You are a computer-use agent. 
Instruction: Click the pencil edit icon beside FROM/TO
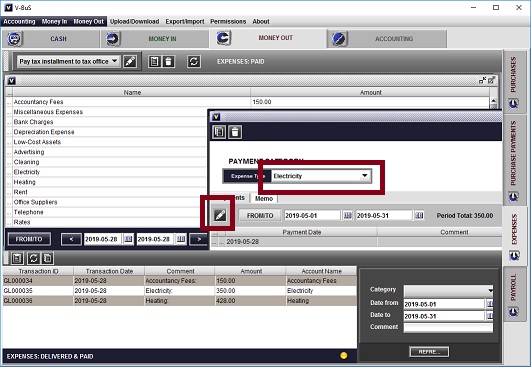point(220,215)
